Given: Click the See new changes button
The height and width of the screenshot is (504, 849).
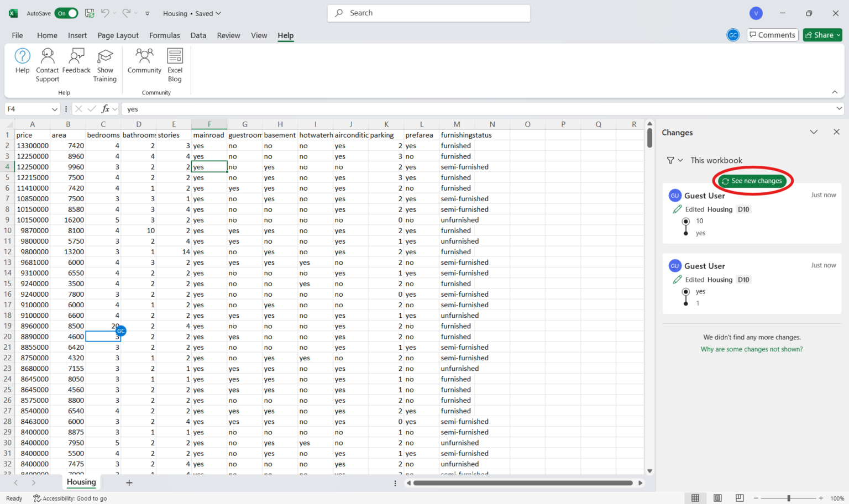Looking at the screenshot, I should (752, 181).
